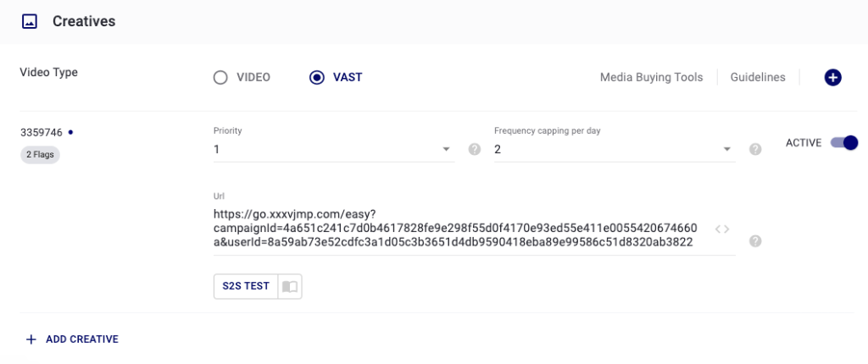Select the VAST radio button
Viewport: 868px width, 364px height.
click(x=317, y=78)
